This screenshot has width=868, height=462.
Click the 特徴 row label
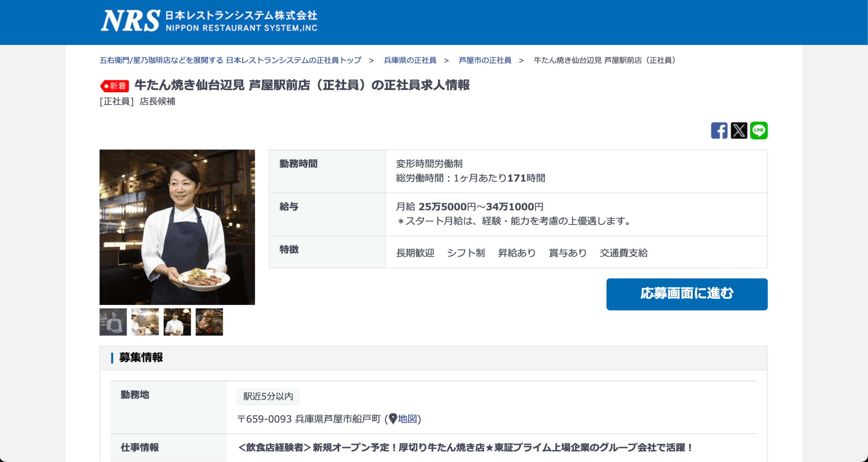[x=289, y=249]
